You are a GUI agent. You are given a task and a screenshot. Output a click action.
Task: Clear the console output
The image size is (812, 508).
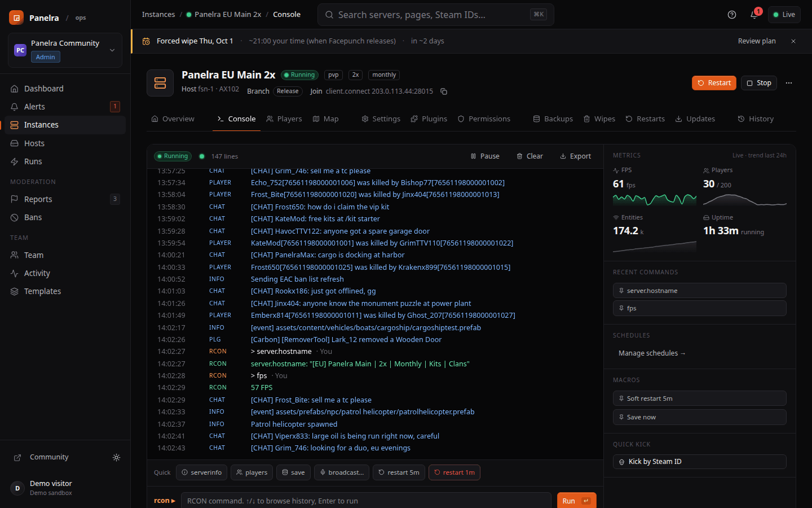click(x=530, y=156)
